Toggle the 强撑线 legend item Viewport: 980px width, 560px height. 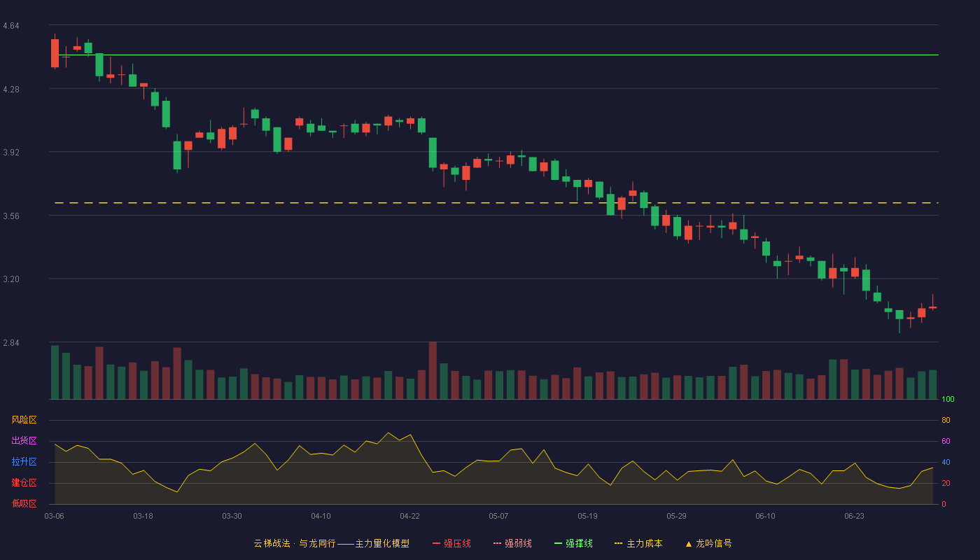[573, 543]
